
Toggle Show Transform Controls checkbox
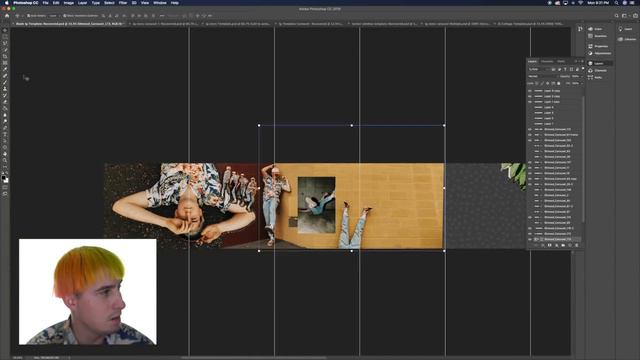click(x=64, y=16)
